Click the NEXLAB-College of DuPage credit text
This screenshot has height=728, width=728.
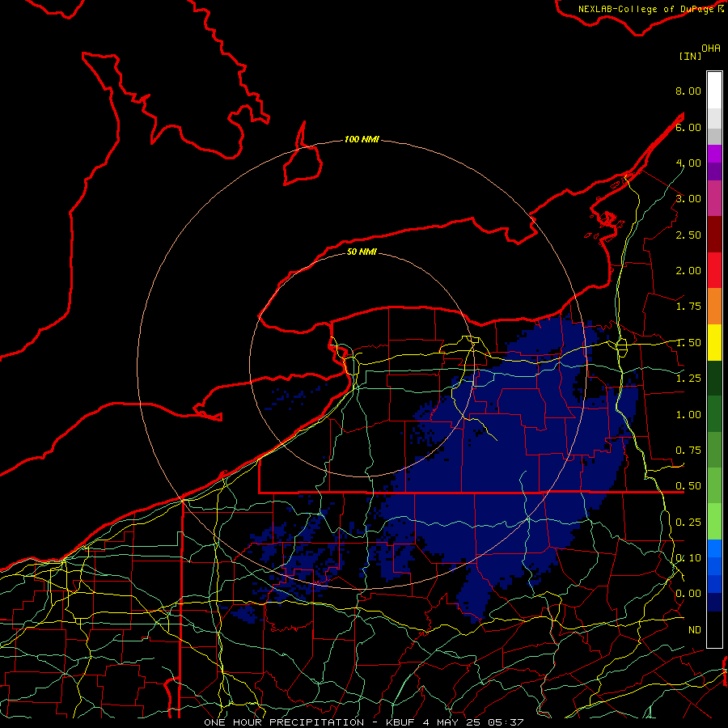pos(647,9)
